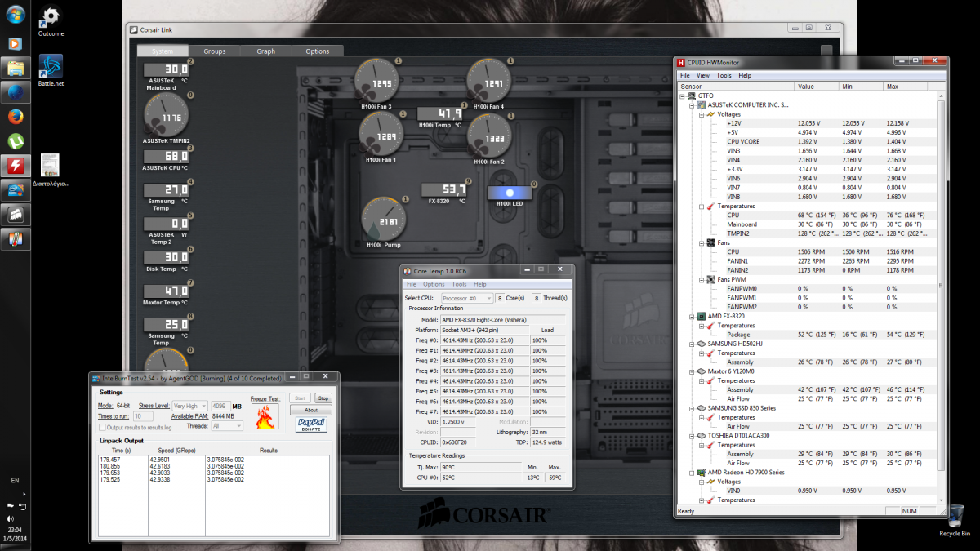Click the H100i LED indicator
980x551 pixels.
coord(510,193)
